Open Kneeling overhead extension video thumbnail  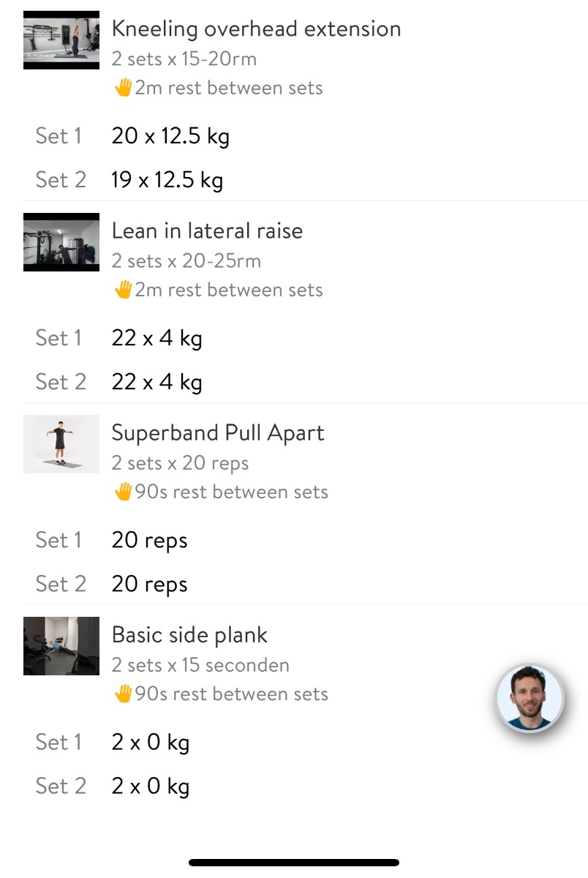click(x=61, y=40)
